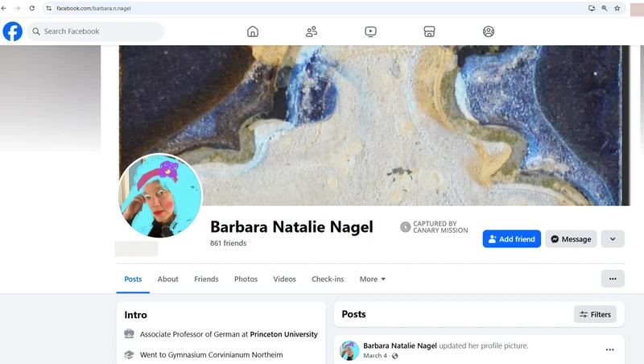Click the install app icon in address bar
The image size is (644, 364).
tap(592, 8)
